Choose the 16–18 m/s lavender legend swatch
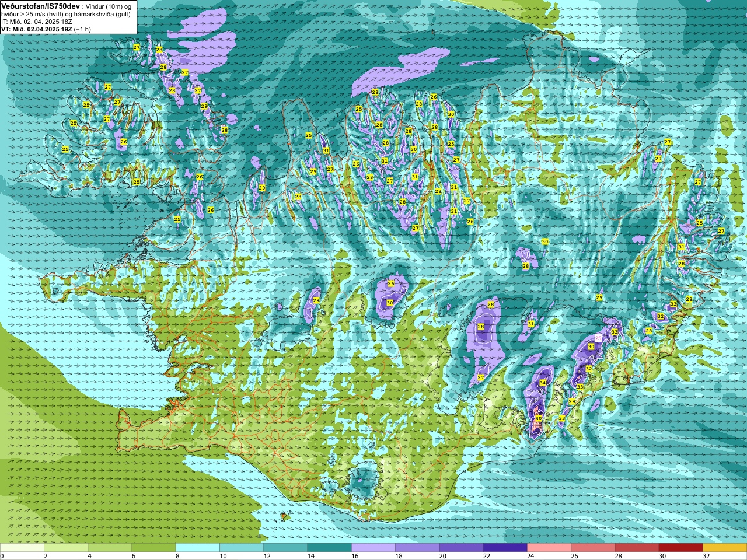Screen dimensions: 747x560 (x=373, y=548)
